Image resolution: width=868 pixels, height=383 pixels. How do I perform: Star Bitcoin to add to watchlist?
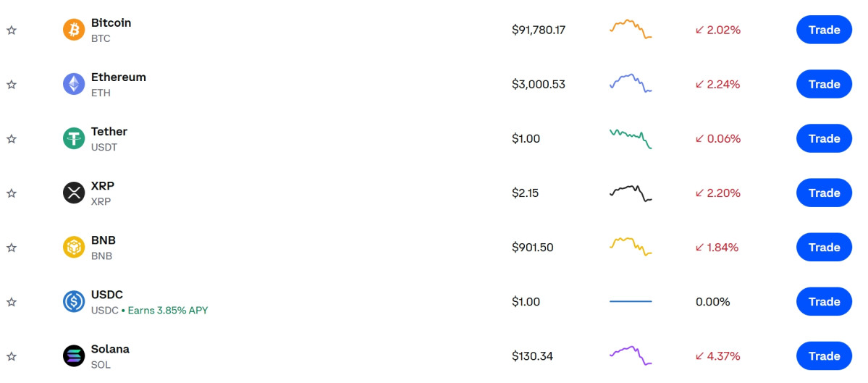click(x=12, y=30)
